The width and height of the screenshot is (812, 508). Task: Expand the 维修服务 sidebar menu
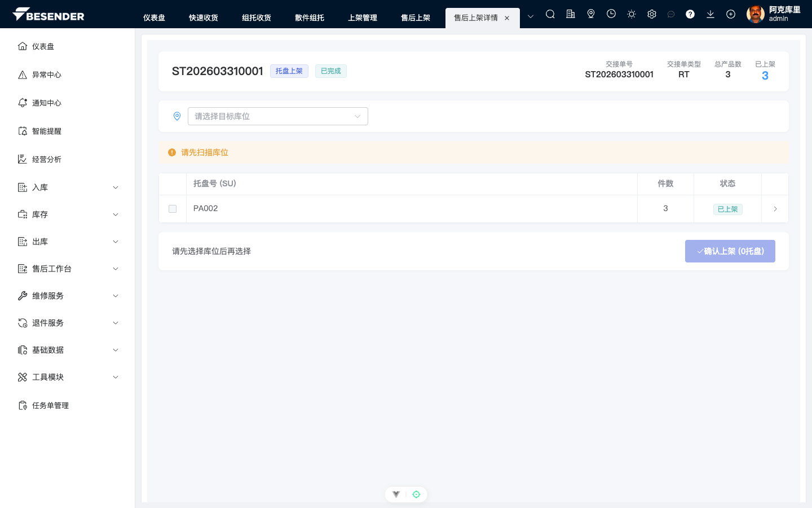[68, 296]
